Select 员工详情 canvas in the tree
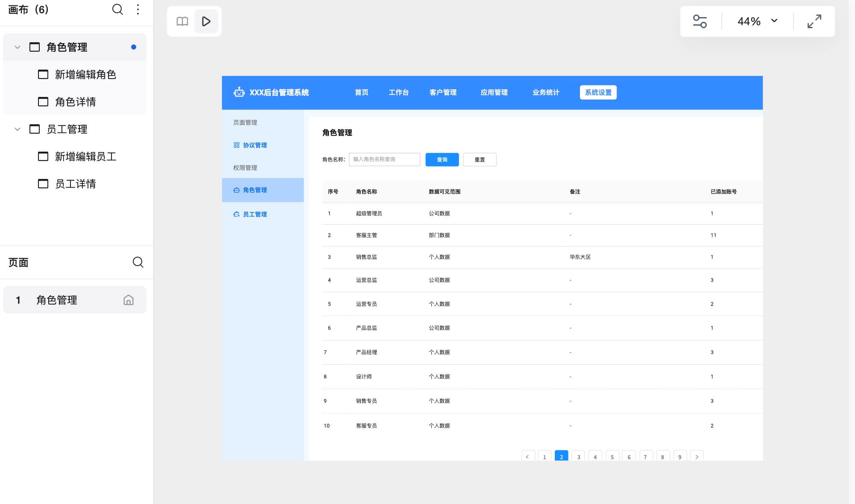Image resolution: width=855 pixels, height=504 pixels. tap(75, 184)
